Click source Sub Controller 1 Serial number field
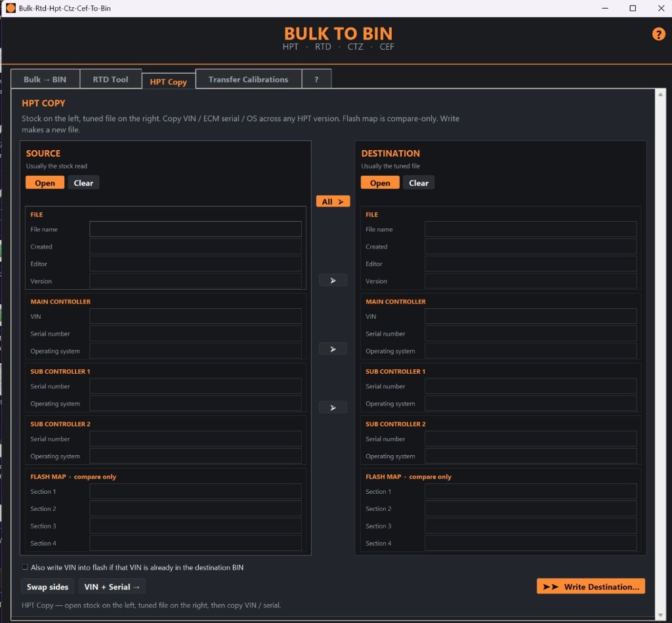672x623 pixels. tap(196, 386)
